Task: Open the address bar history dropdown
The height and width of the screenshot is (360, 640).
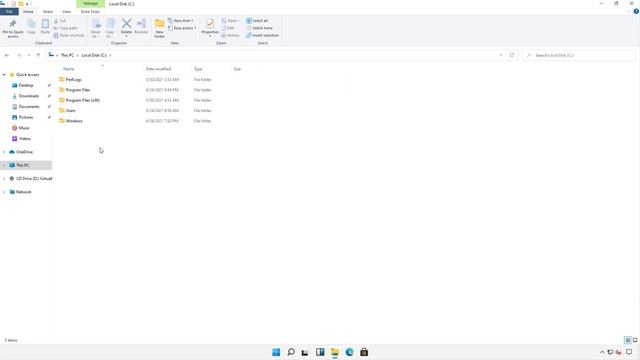Action: pyautogui.click(x=501, y=55)
